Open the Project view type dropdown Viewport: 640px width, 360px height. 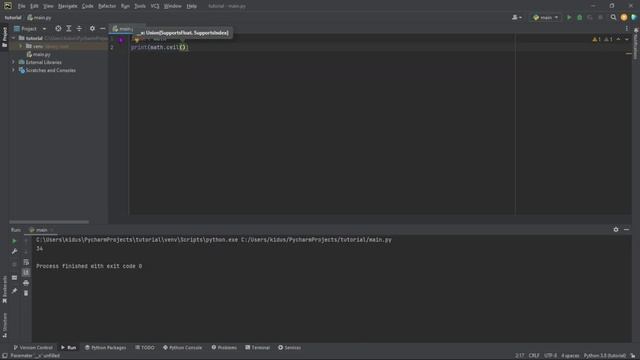tap(30, 29)
